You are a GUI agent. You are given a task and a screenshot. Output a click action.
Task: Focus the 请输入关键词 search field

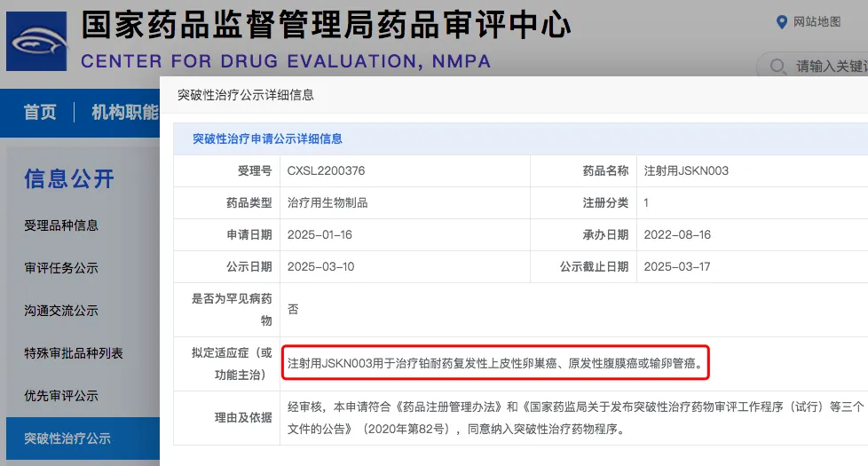click(x=814, y=66)
